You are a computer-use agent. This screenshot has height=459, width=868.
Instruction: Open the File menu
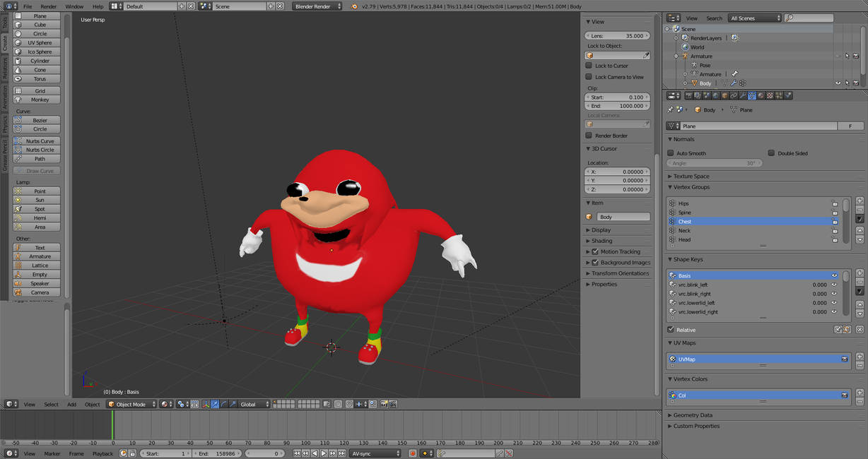[28, 6]
